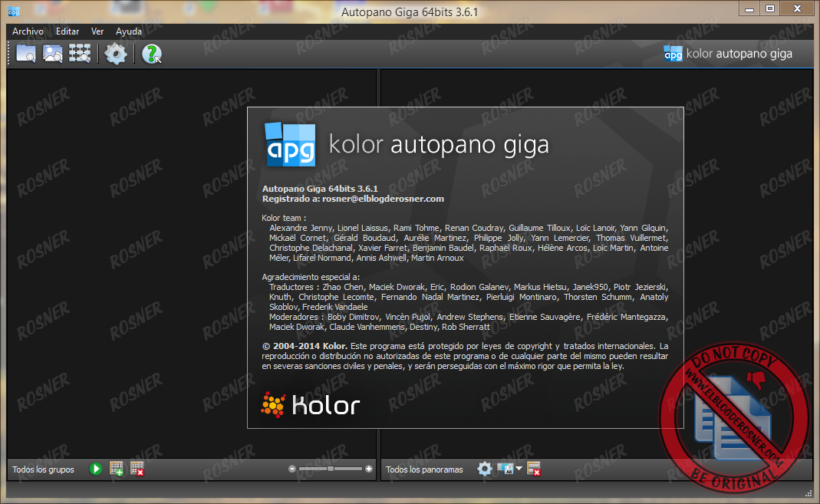Open the Editar menu
This screenshot has width=820, height=504.
(x=68, y=31)
